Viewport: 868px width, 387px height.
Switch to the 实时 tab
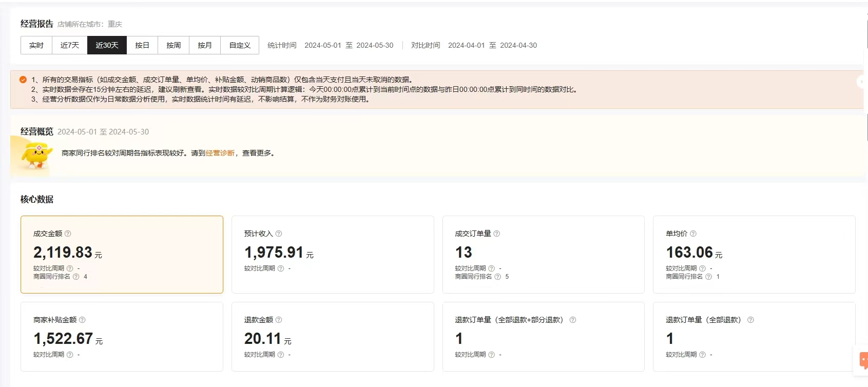point(36,45)
